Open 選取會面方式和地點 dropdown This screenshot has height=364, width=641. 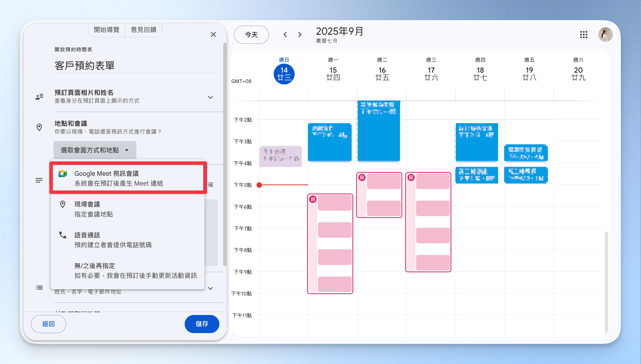point(95,150)
